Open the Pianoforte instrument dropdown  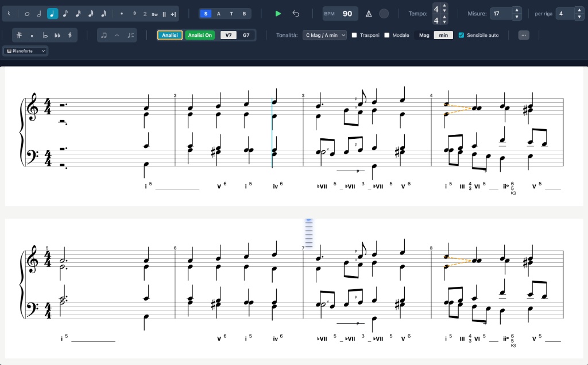[25, 51]
